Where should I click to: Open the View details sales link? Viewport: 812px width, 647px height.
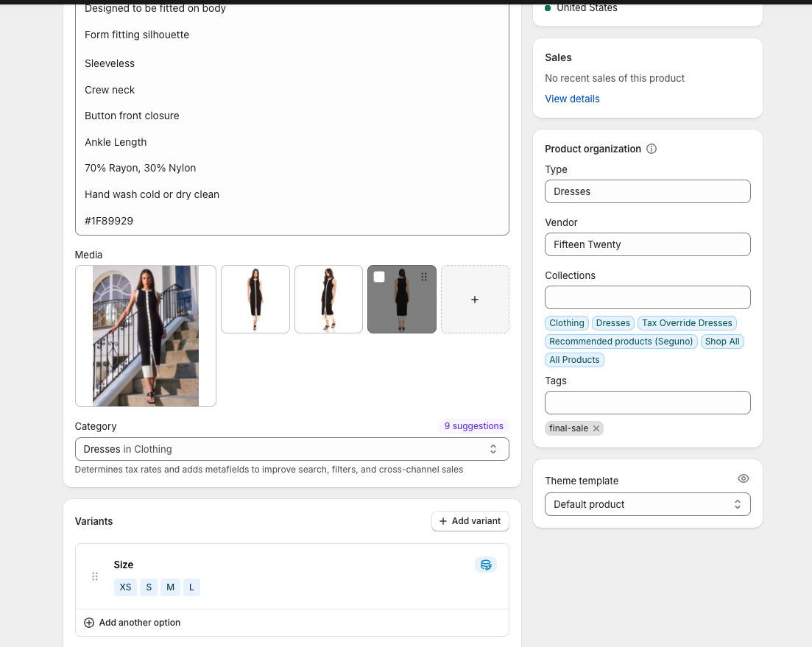(x=572, y=99)
